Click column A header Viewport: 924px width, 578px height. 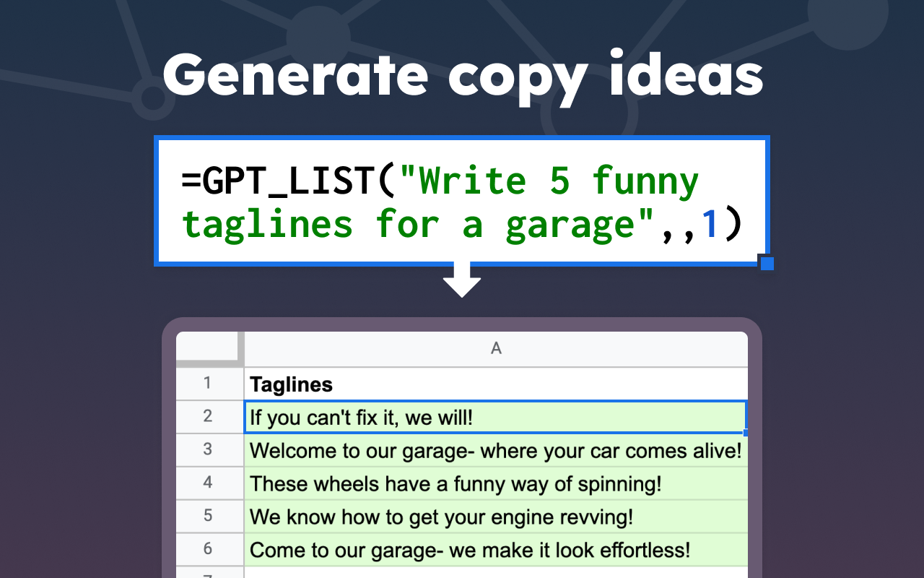496,349
